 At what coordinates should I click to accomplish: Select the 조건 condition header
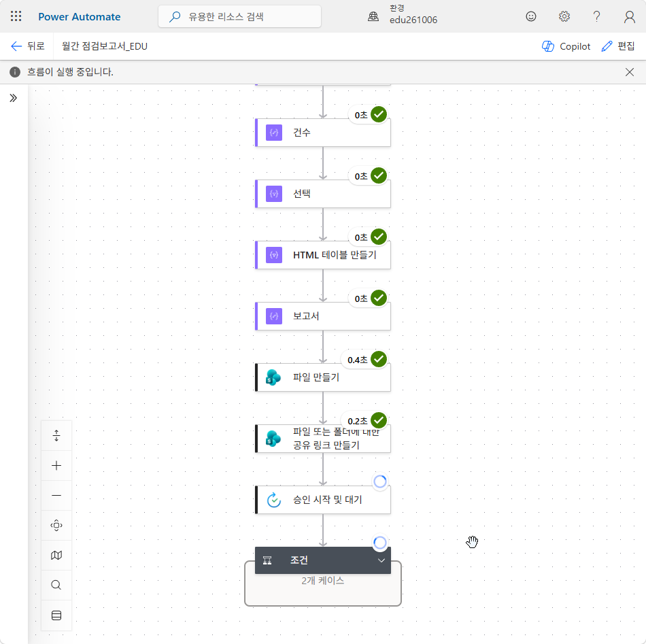pos(322,560)
